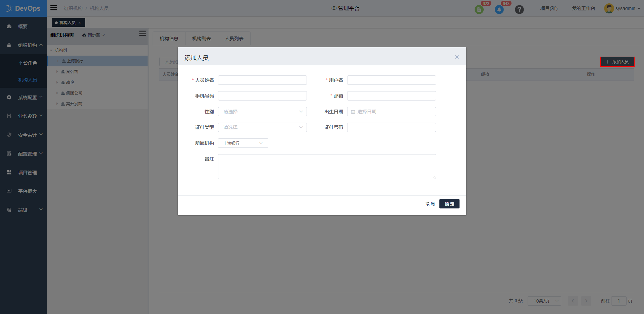Image resolution: width=644 pixels, height=314 pixels.
Task: Expand the 集团公司 tree node
Action: pyautogui.click(x=57, y=93)
